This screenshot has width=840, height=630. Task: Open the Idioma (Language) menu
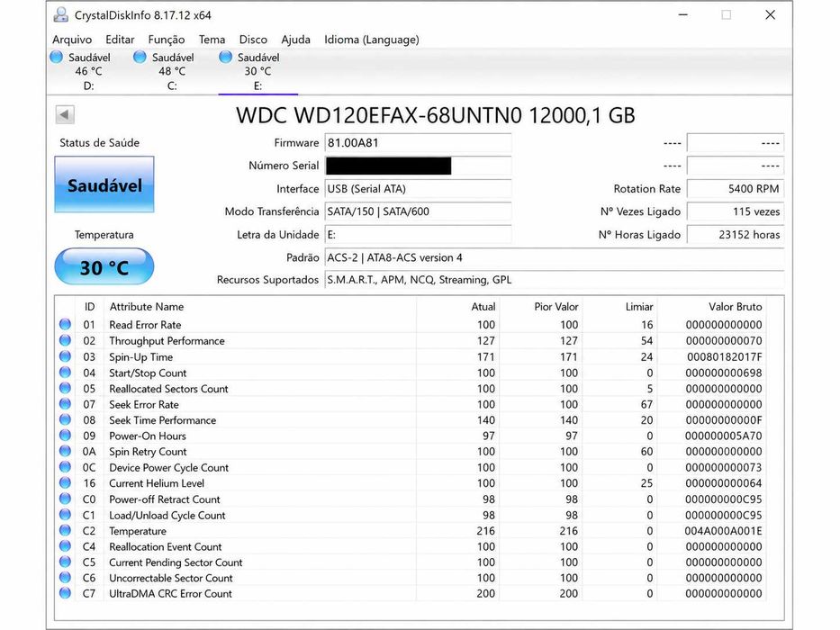371,40
